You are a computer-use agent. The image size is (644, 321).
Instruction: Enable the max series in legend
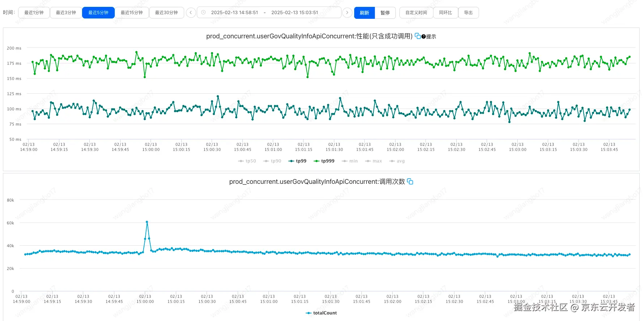pyautogui.click(x=374, y=161)
